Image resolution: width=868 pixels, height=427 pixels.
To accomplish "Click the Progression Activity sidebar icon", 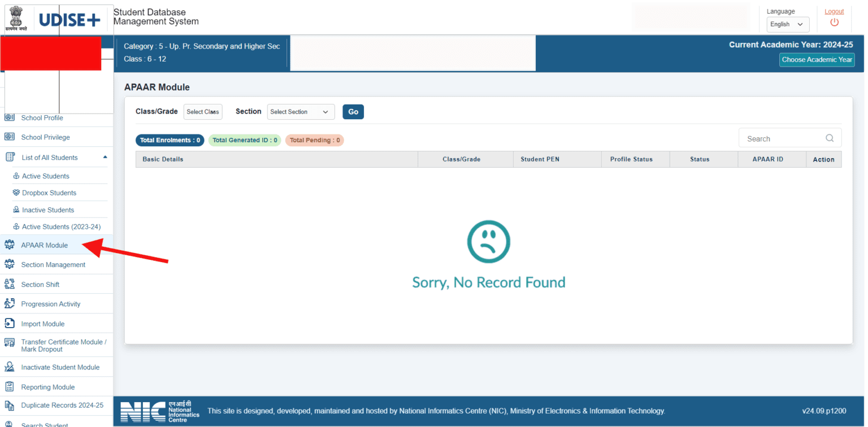I will click(9, 304).
